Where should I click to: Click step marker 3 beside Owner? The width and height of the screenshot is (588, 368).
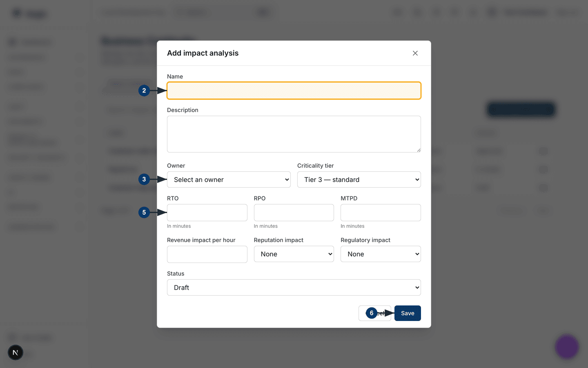pyautogui.click(x=144, y=179)
